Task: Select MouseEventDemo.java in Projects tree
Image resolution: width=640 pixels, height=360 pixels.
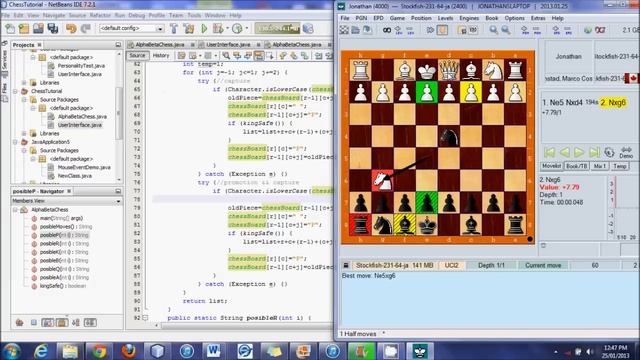Action: [84, 167]
